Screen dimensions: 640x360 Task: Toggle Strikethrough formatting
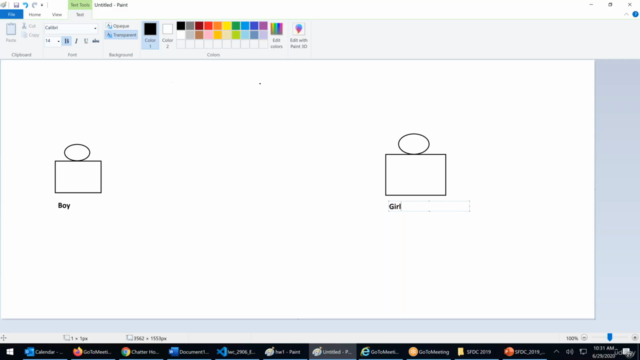[x=96, y=41]
